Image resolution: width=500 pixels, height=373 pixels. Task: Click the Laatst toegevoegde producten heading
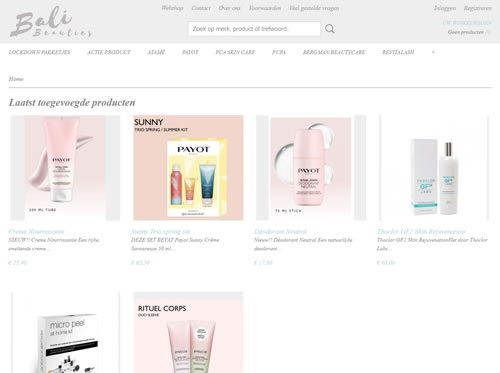72,103
